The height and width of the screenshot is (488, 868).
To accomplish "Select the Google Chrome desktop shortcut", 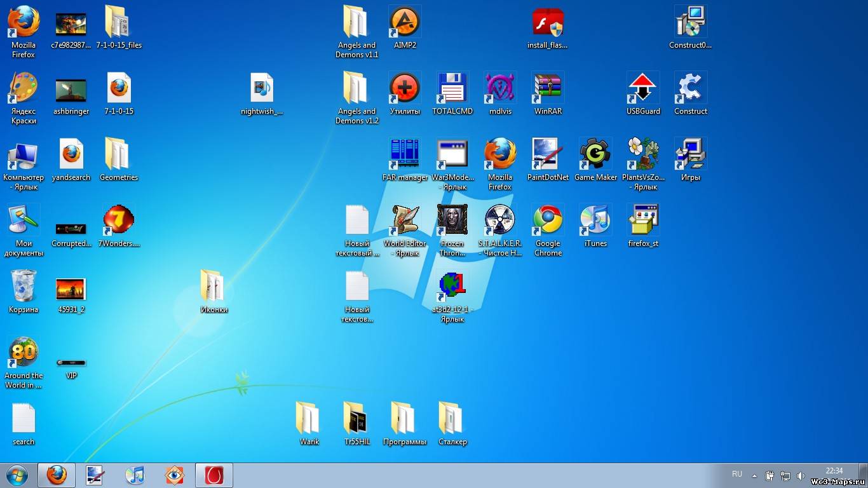I will tap(548, 220).
